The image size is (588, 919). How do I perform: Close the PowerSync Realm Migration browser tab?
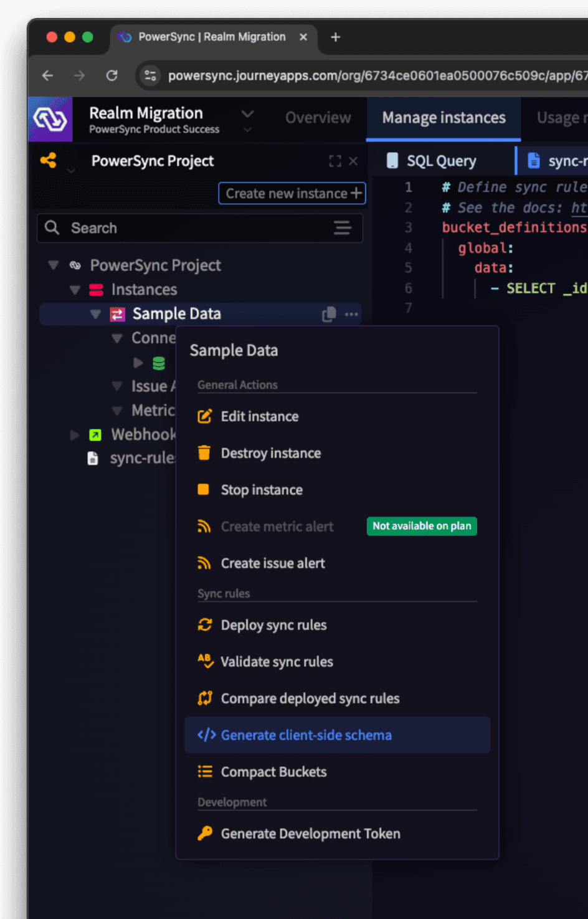[303, 37]
